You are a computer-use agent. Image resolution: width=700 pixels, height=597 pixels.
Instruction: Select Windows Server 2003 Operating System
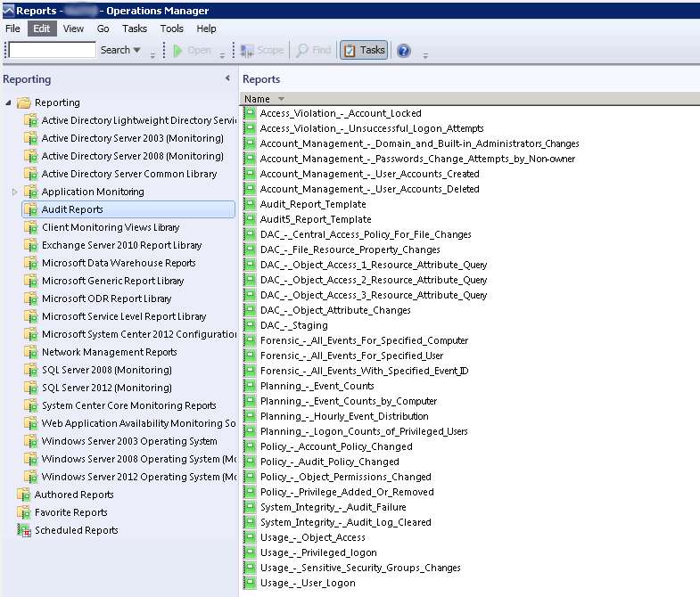pos(129,441)
